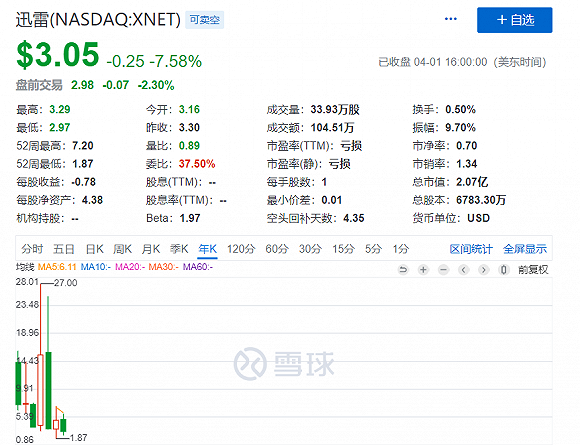Image resolution: width=580 pixels, height=445 pixels.
Task: Open the 前复权 adjustment dropdown
Action: (533, 270)
